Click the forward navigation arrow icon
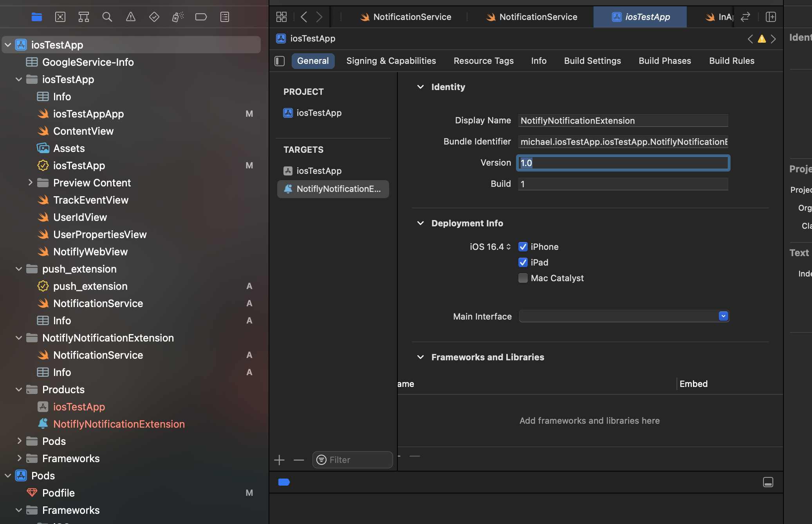The width and height of the screenshot is (812, 524). click(319, 16)
